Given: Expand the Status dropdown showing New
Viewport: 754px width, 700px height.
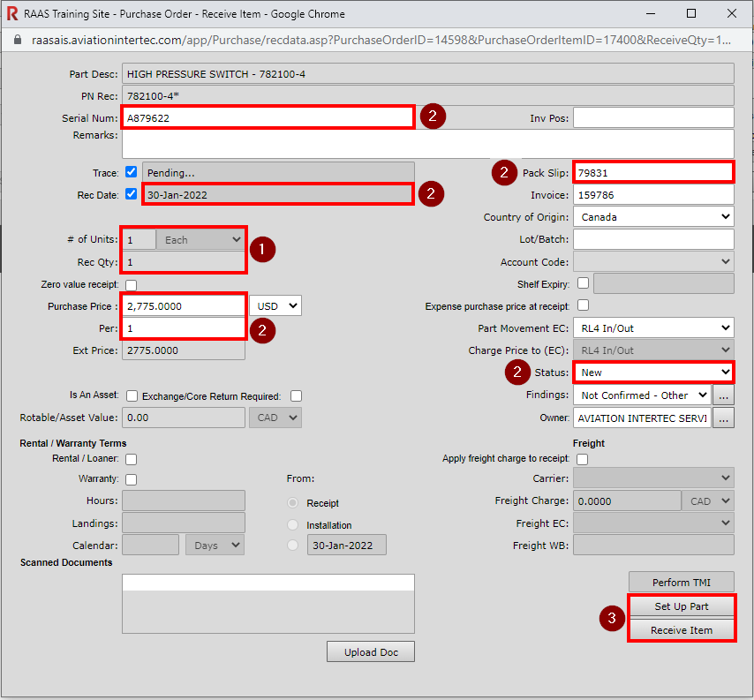Looking at the screenshot, I should click(653, 373).
